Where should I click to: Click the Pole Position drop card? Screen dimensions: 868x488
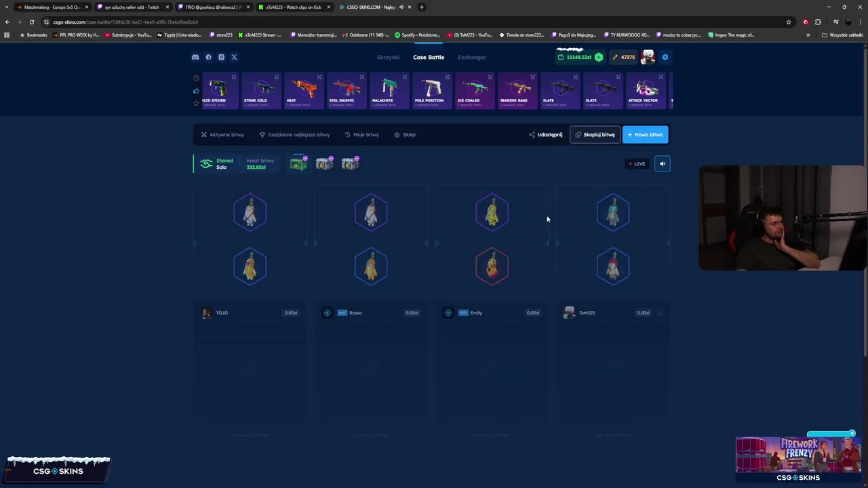[432, 90]
